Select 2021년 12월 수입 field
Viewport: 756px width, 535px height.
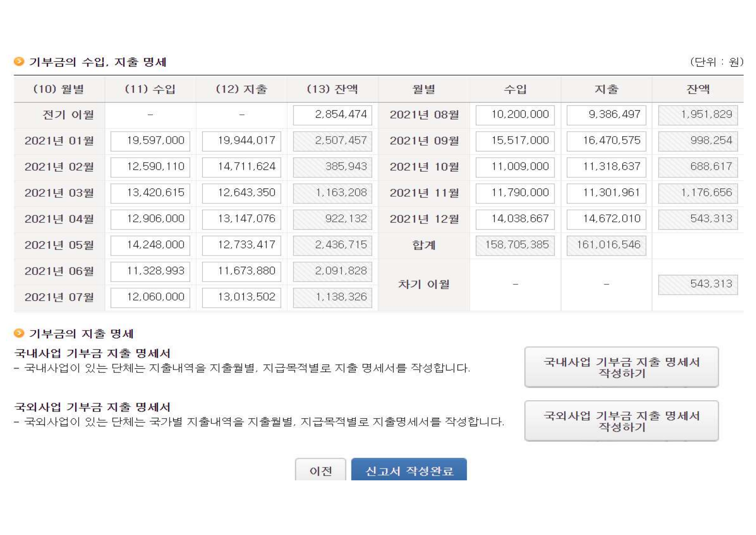(515, 219)
